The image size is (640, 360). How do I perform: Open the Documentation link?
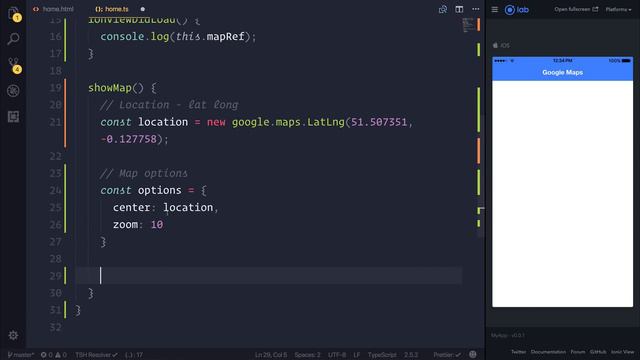(548, 352)
